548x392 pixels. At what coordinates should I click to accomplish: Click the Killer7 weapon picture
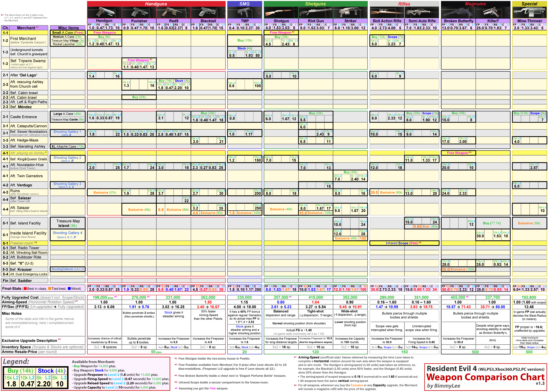(493, 13)
